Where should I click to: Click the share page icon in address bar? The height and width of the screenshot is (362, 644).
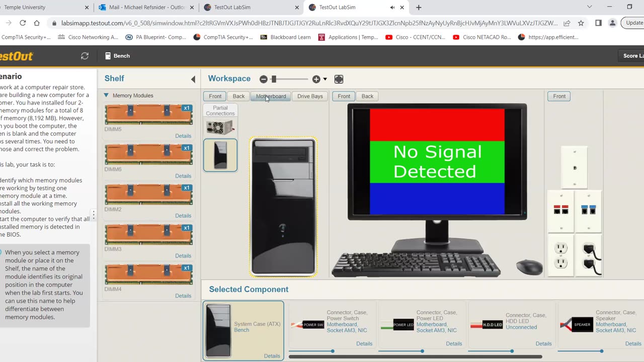pyautogui.click(x=567, y=23)
